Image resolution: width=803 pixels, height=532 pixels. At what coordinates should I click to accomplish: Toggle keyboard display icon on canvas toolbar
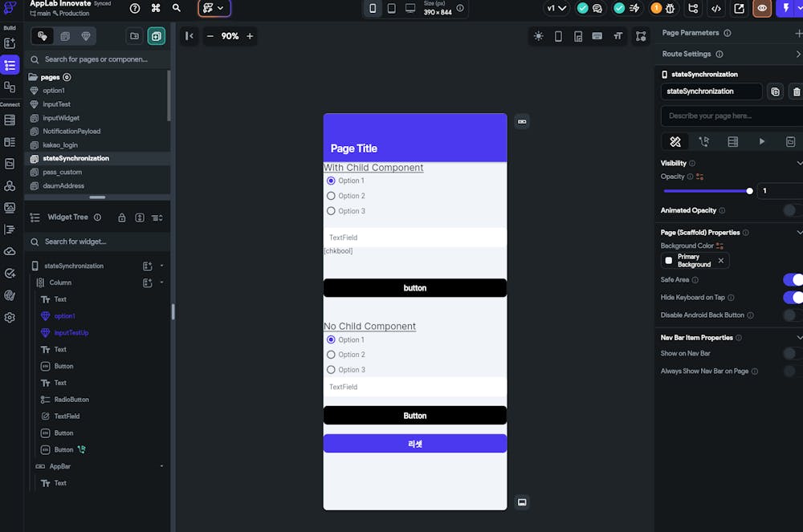point(597,36)
